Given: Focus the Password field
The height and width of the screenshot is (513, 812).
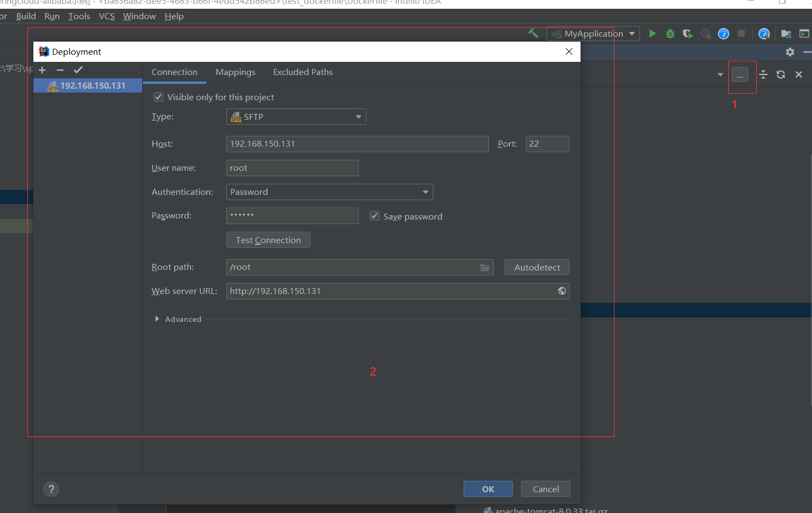Looking at the screenshot, I should click(292, 216).
